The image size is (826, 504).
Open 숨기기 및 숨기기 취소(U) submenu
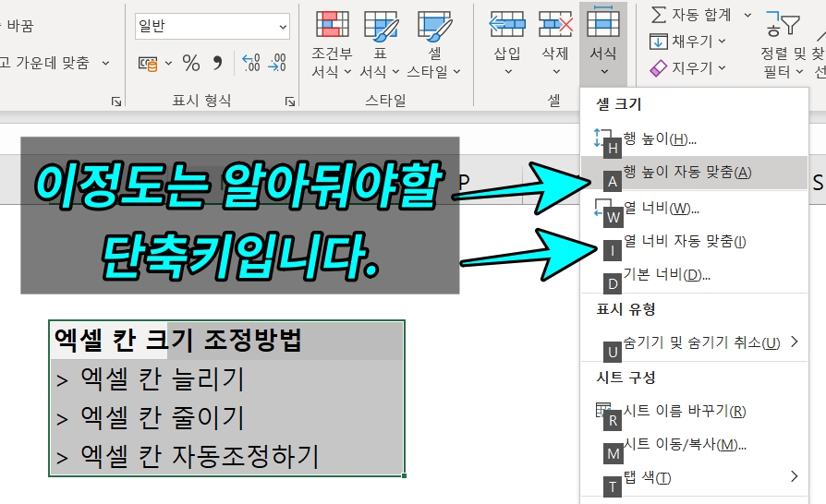(694, 343)
